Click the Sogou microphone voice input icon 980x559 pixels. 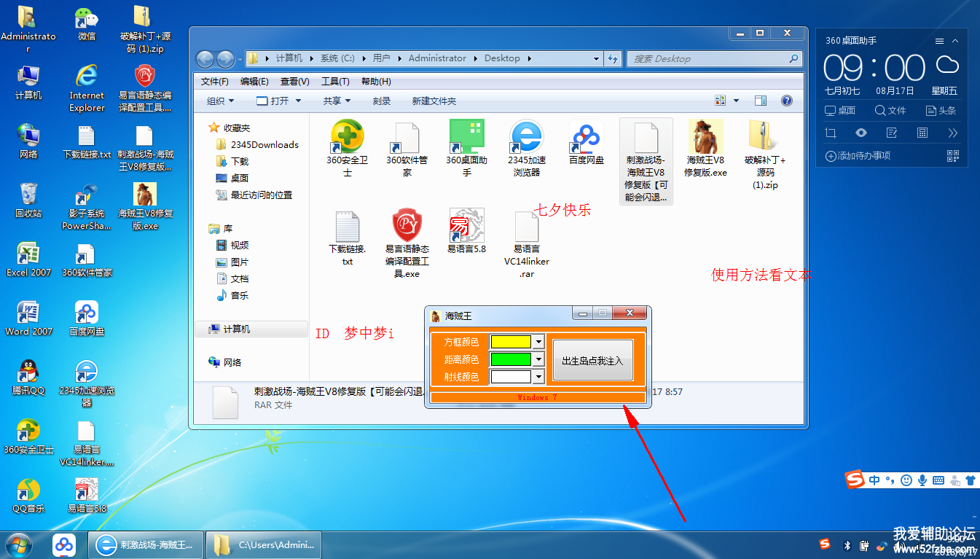tap(922, 480)
